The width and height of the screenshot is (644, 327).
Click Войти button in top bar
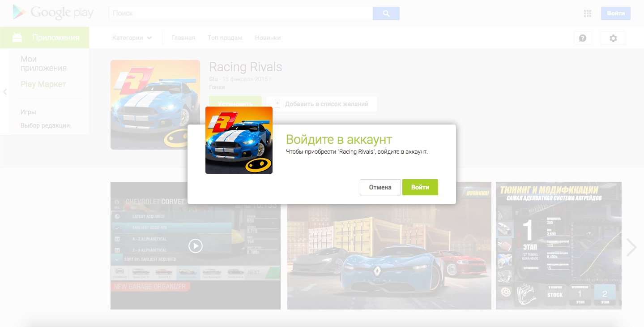(616, 13)
